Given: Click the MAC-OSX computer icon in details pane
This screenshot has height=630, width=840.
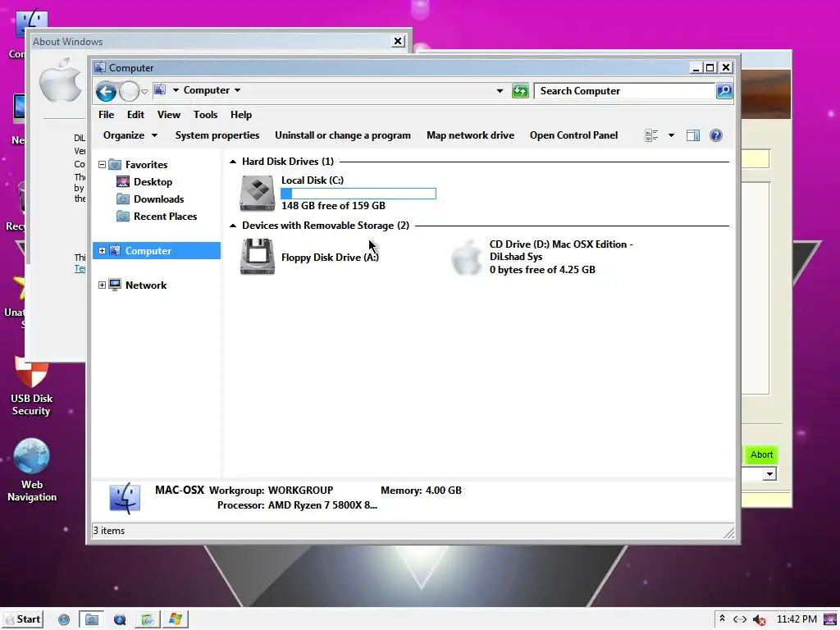Looking at the screenshot, I should click(125, 498).
